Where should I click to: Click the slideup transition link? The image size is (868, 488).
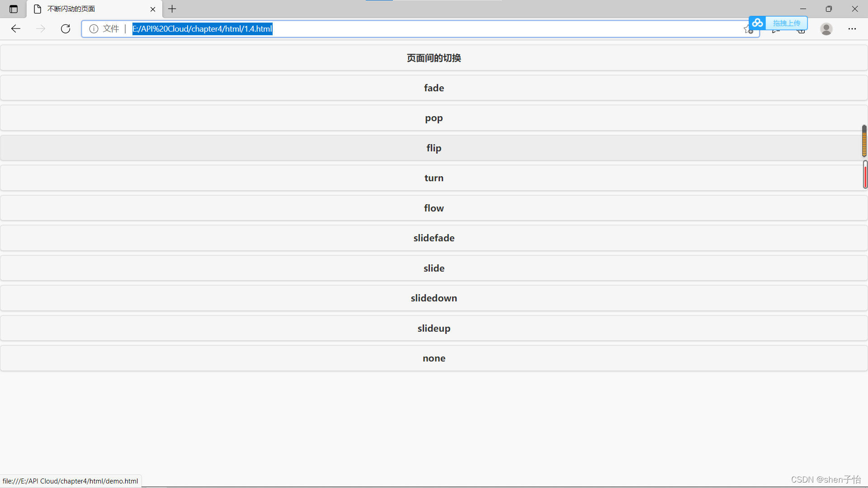click(x=434, y=328)
